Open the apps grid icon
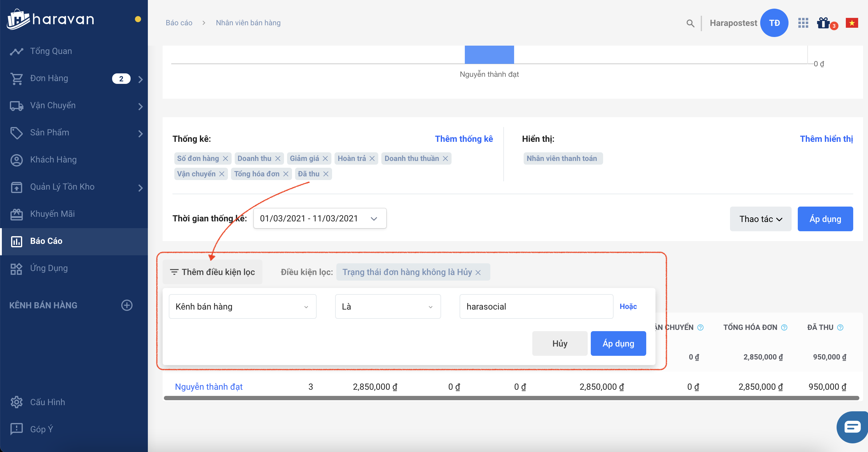Viewport: 868px width, 452px height. coord(803,23)
